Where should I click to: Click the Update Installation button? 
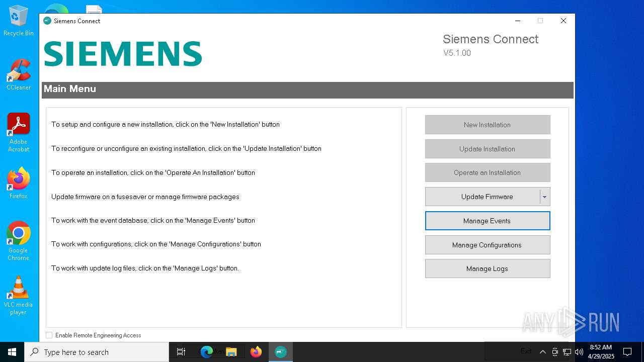pyautogui.click(x=488, y=149)
